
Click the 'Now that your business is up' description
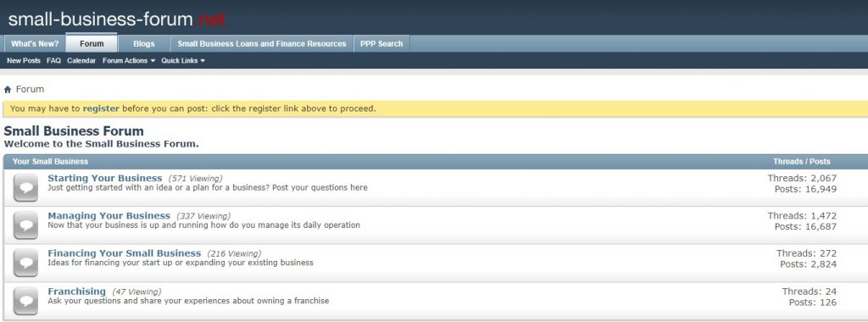click(x=203, y=225)
